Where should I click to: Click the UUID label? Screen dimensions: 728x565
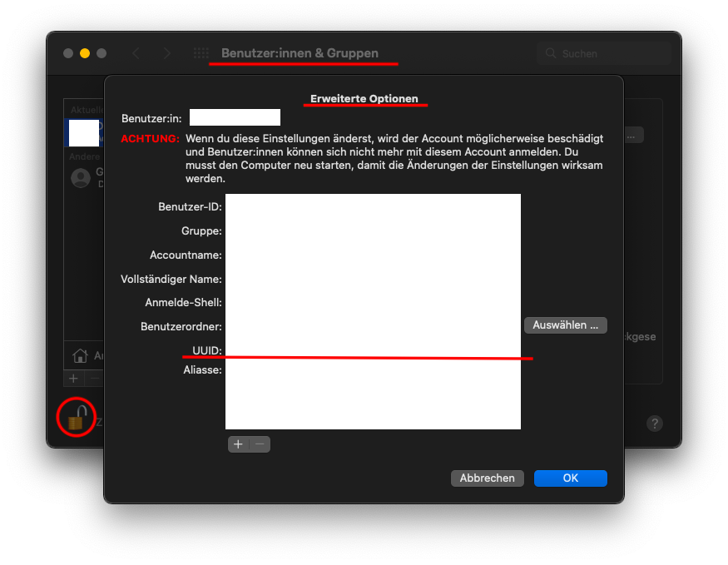pyautogui.click(x=207, y=350)
